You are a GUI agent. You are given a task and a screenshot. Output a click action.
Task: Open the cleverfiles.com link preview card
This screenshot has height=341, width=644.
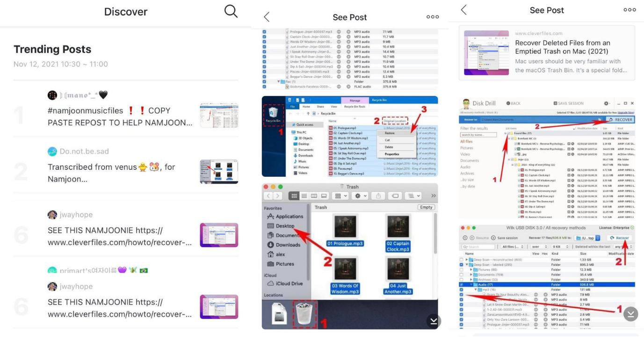tap(547, 53)
